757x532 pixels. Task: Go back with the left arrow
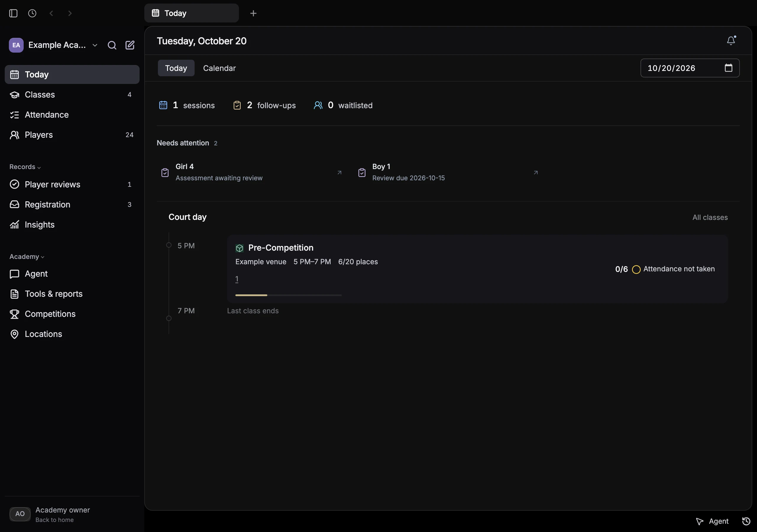(x=51, y=13)
